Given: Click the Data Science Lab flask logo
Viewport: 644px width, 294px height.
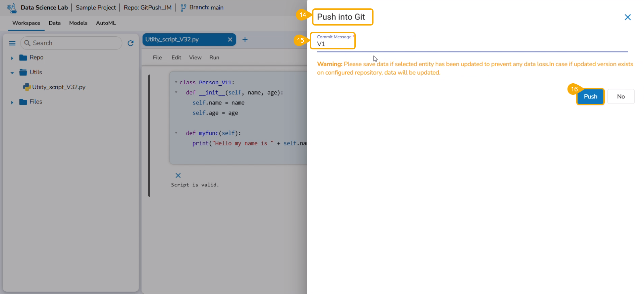Looking at the screenshot, I should pos(12,8).
